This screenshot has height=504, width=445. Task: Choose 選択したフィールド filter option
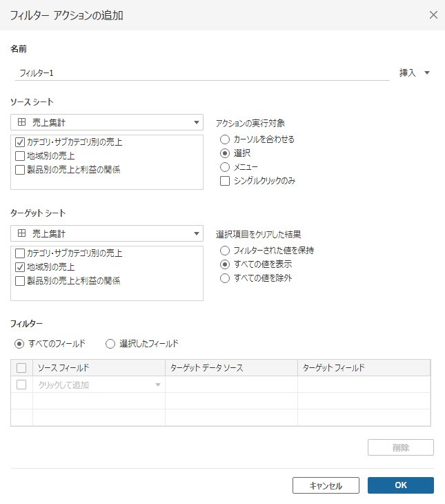point(110,344)
